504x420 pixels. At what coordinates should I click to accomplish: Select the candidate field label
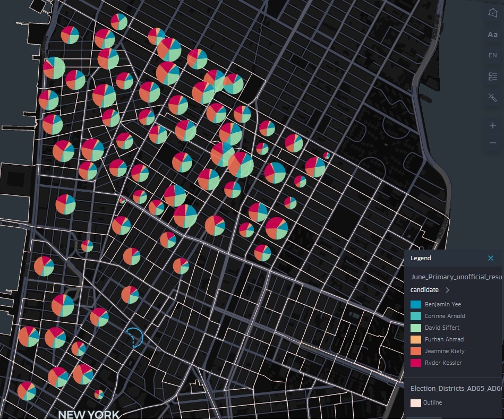(424, 290)
